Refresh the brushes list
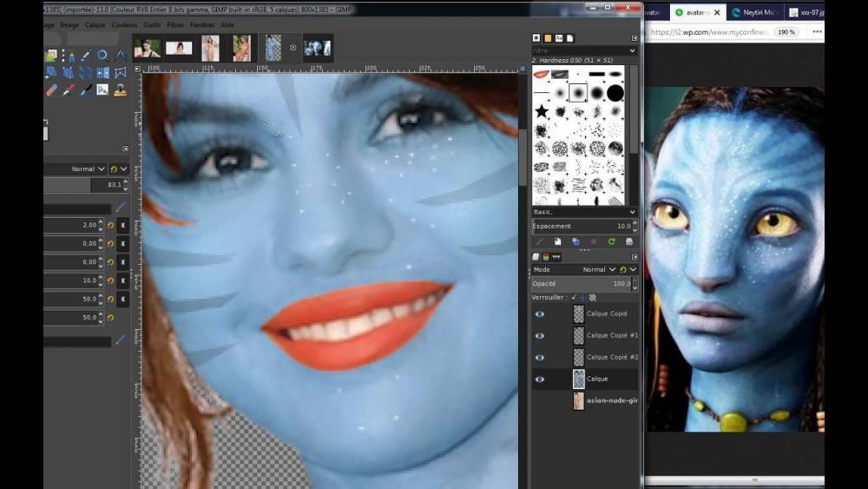The image size is (868, 489). [x=612, y=241]
